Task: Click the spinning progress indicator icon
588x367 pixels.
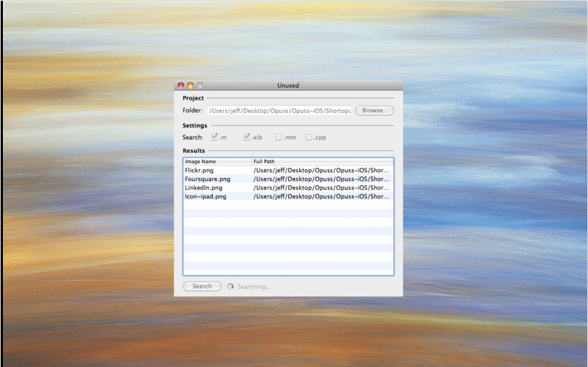Action: click(230, 286)
